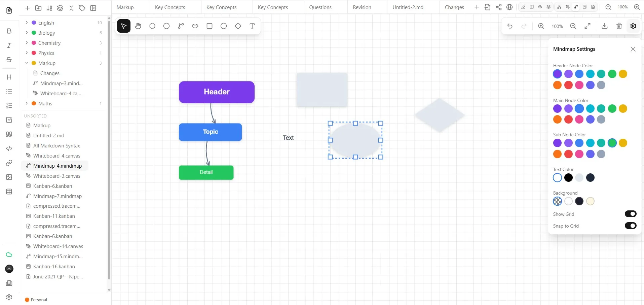Screen dimensions: 644x305
Task: Turn off Show Grid switch
Action: point(631,214)
